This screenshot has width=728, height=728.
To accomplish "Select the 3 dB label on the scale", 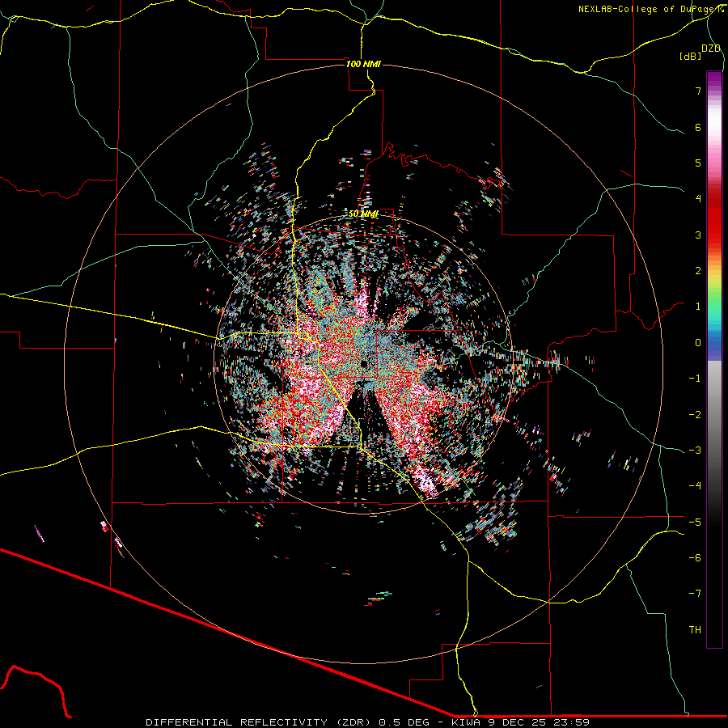I will tap(698, 235).
